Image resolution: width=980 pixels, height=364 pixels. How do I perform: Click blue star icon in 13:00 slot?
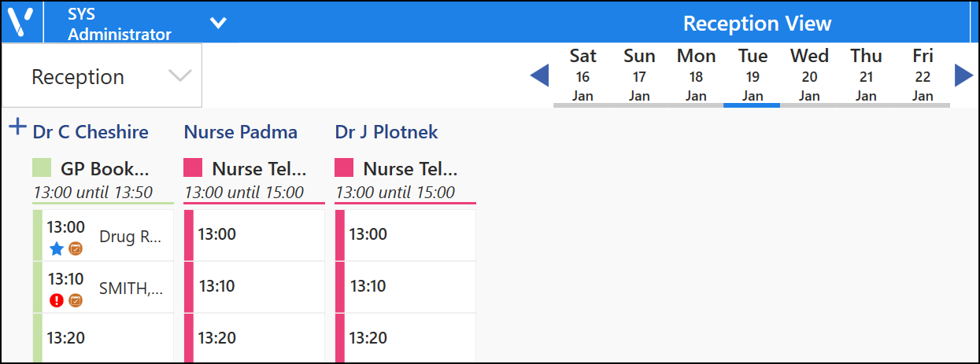click(x=56, y=249)
